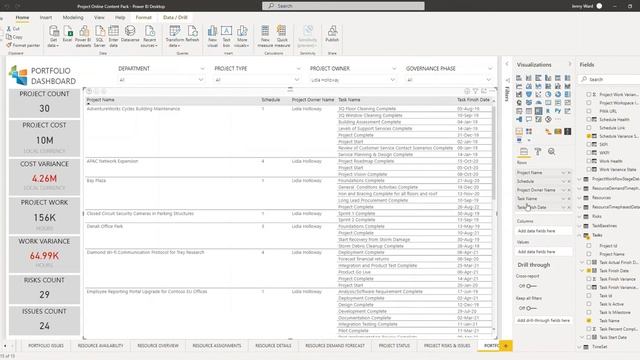
Task: Click the filter icon above the matrix
Action: (x=476, y=91)
